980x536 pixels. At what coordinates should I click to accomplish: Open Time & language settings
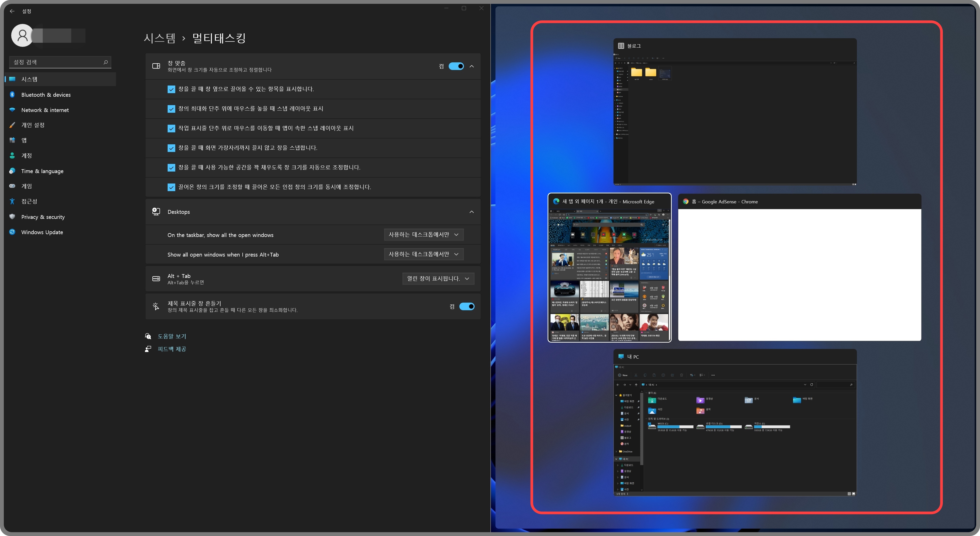[42, 171]
